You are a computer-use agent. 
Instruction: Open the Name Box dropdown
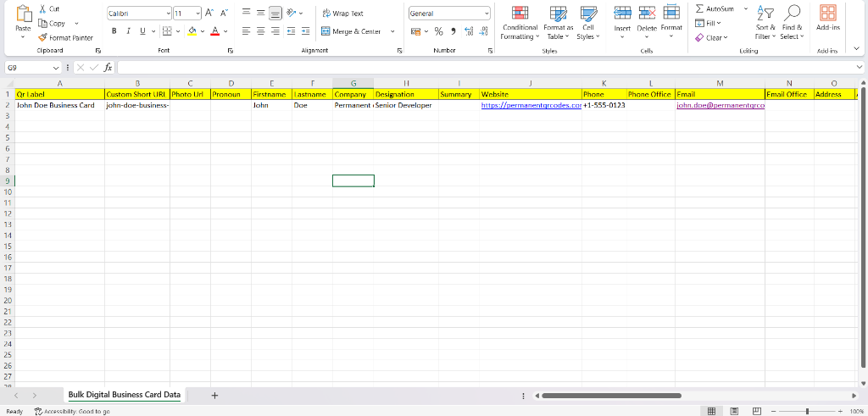click(55, 68)
